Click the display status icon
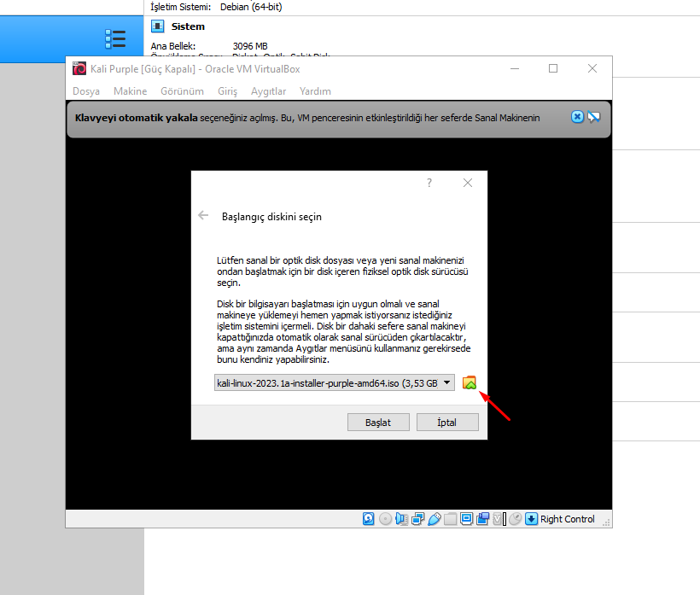700x595 pixels. pos(466,519)
